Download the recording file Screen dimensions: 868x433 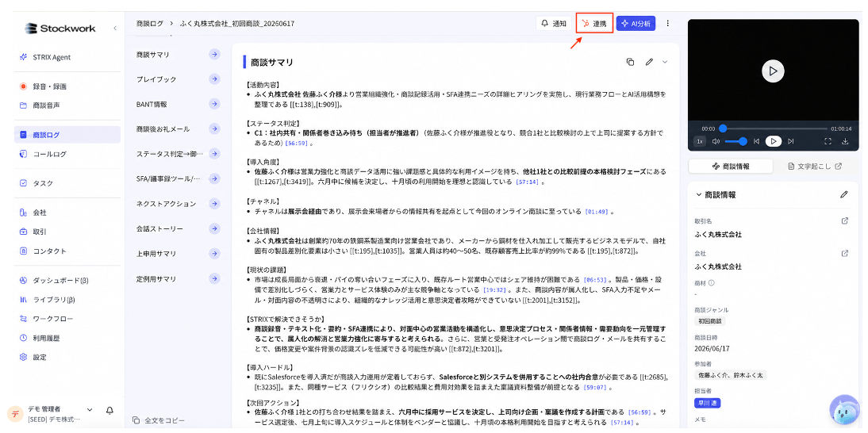845,142
